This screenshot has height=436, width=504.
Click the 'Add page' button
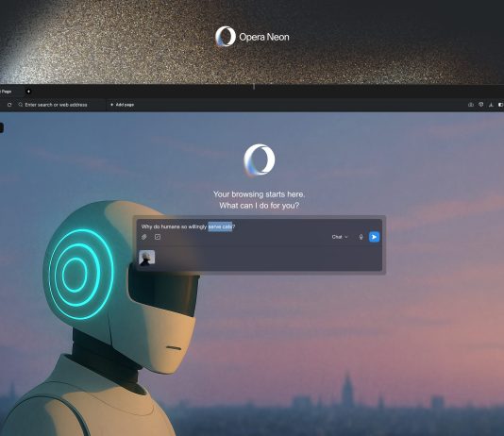pos(122,105)
